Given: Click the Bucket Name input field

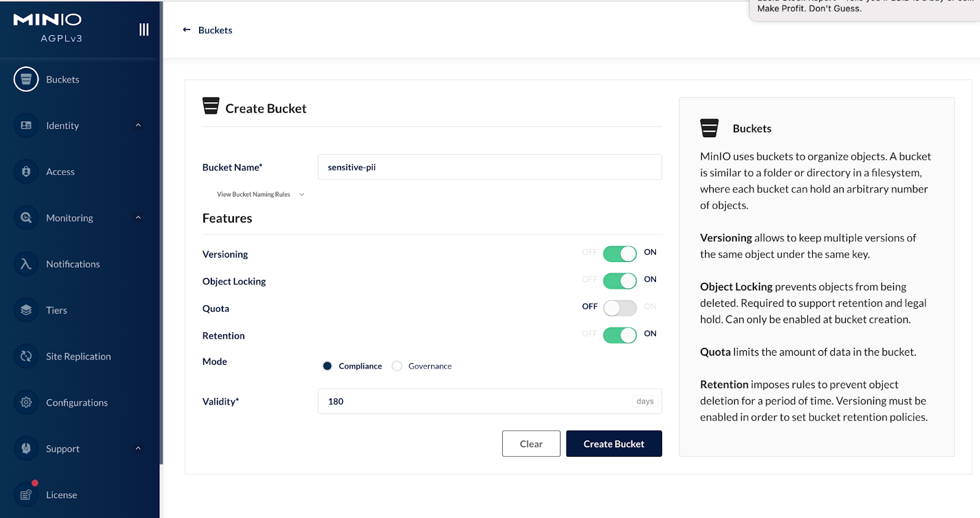Looking at the screenshot, I should [x=489, y=167].
